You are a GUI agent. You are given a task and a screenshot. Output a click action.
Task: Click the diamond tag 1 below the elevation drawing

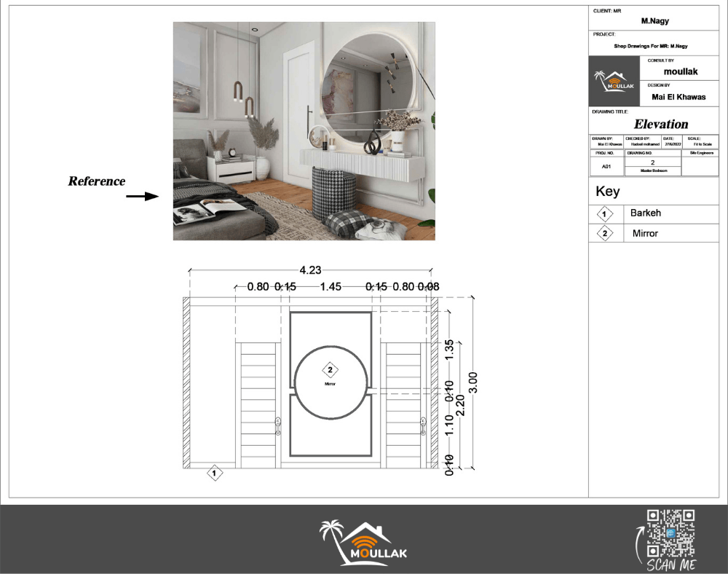(215, 473)
